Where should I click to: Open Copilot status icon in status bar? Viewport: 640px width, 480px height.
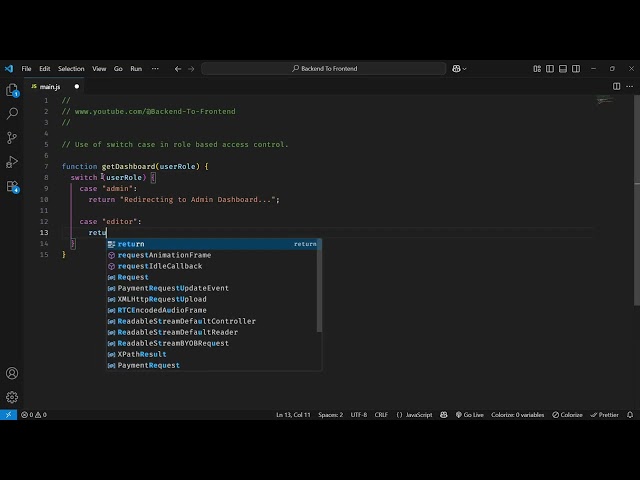444,415
